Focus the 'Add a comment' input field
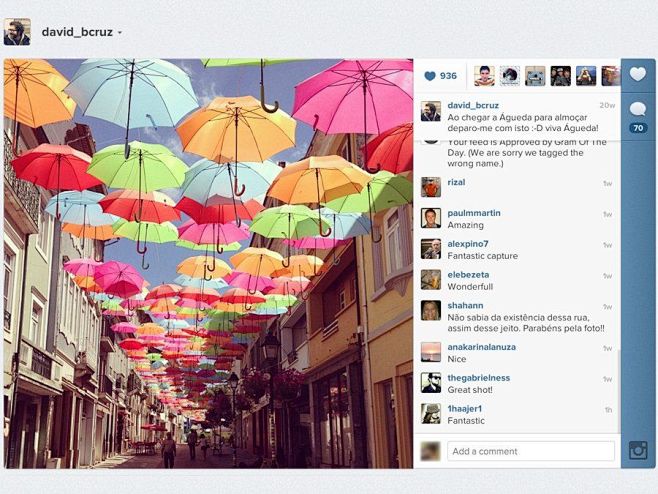The image size is (658, 494). (x=530, y=451)
